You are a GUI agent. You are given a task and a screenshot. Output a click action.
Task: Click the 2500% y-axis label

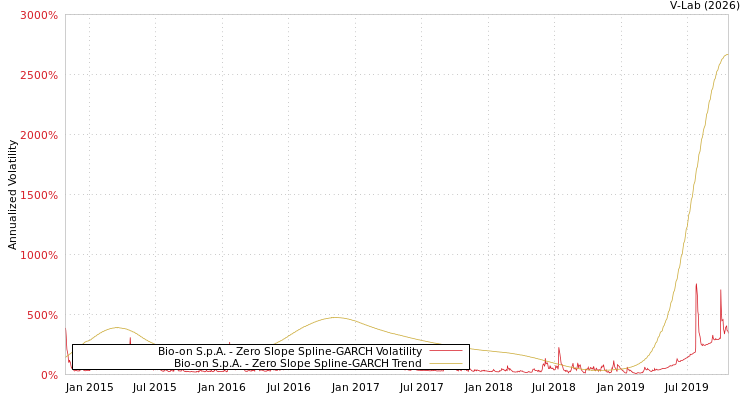(39, 75)
